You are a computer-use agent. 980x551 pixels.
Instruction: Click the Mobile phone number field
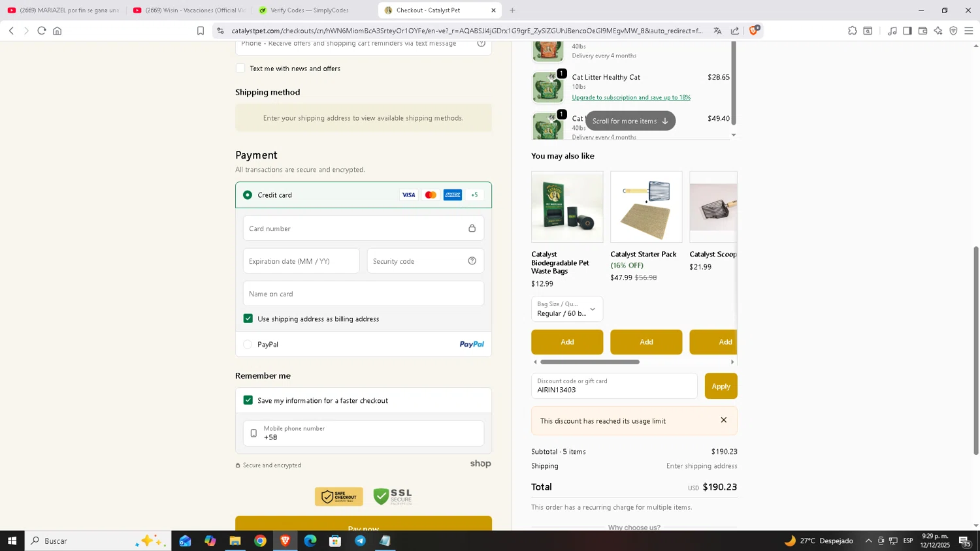(363, 433)
